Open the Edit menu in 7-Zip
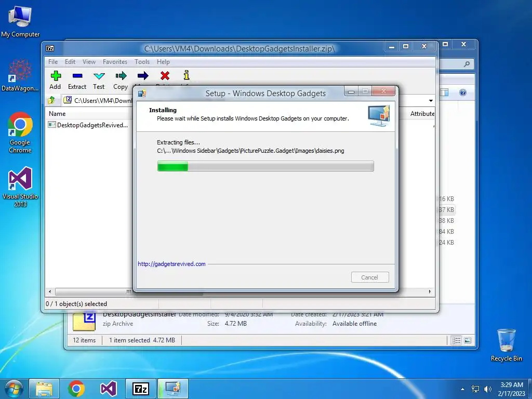Viewport: 532px width, 399px height. pyautogui.click(x=70, y=62)
